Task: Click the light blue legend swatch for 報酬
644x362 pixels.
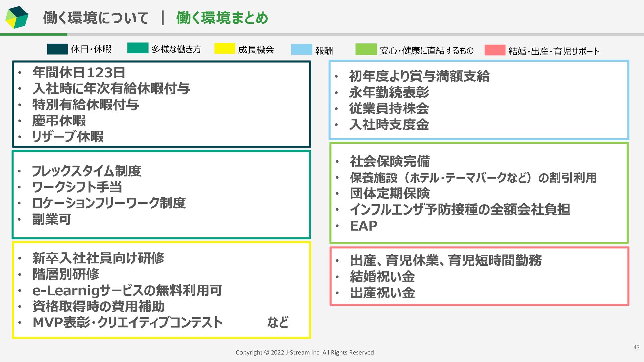Action: [x=302, y=49]
